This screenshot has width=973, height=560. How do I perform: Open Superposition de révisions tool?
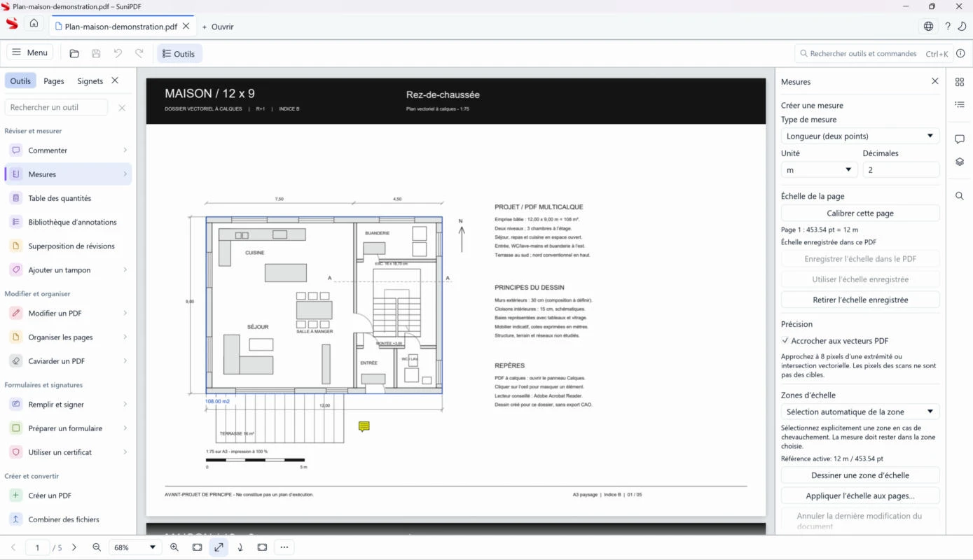(x=68, y=246)
